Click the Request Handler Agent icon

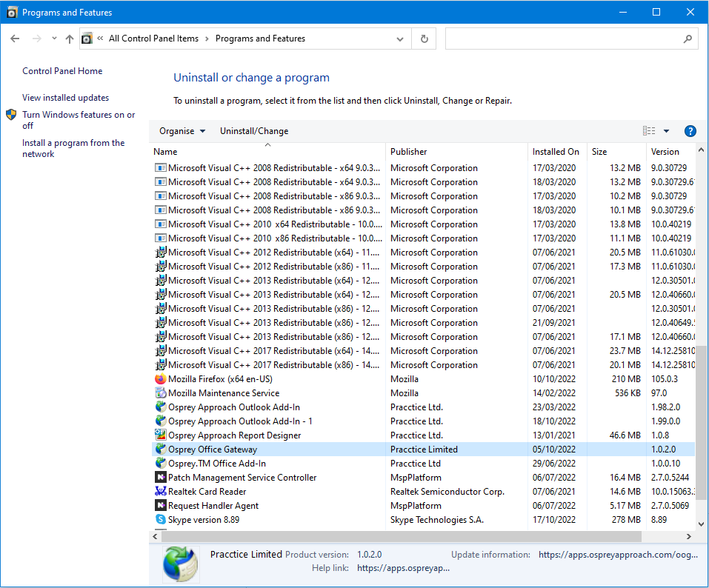[x=160, y=505]
